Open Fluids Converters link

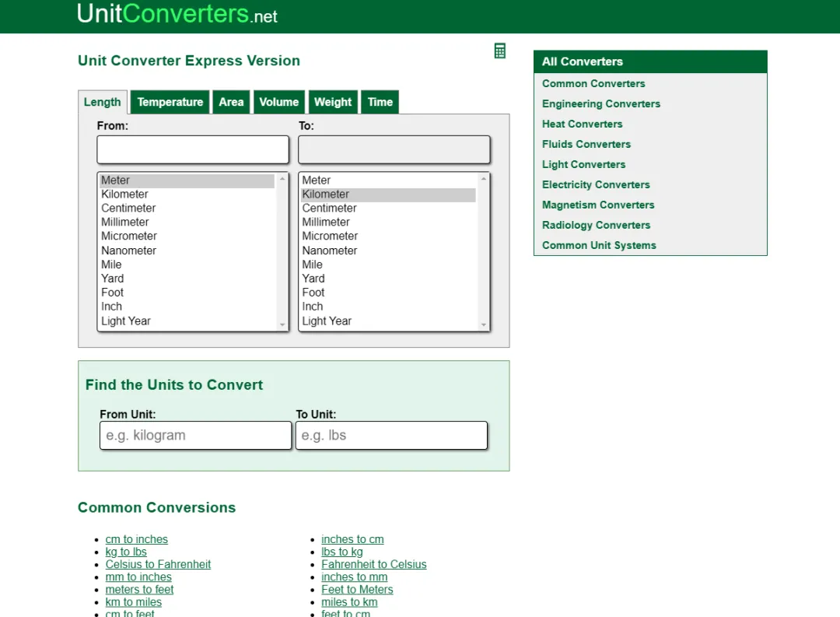[586, 144]
